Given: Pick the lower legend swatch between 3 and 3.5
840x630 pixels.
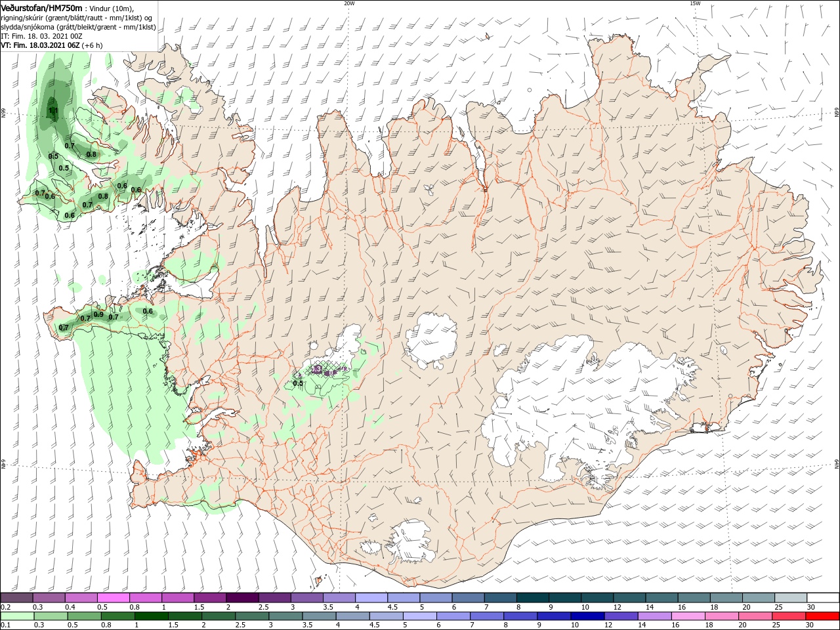Looking at the screenshot, I should coord(284,616).
